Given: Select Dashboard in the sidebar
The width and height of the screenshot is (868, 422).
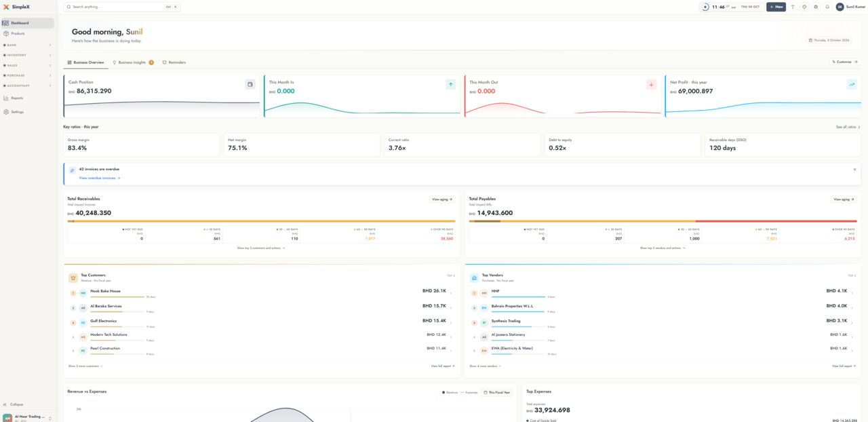Looking at the screenshot, I should click(x=28, y=23).
